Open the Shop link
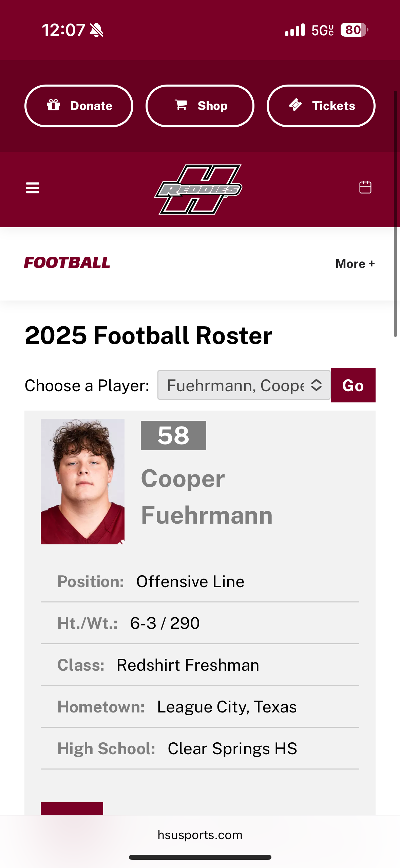Viewport: 400px width, 868px height. click(200, 106)
